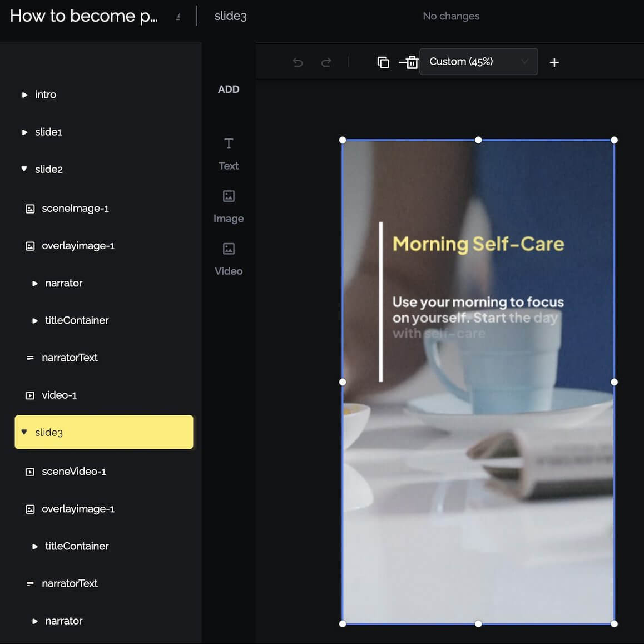Click the plus icon beside the zoom dropdown
This screenshot has height=644, width=644.
click(x=554, y=62)
